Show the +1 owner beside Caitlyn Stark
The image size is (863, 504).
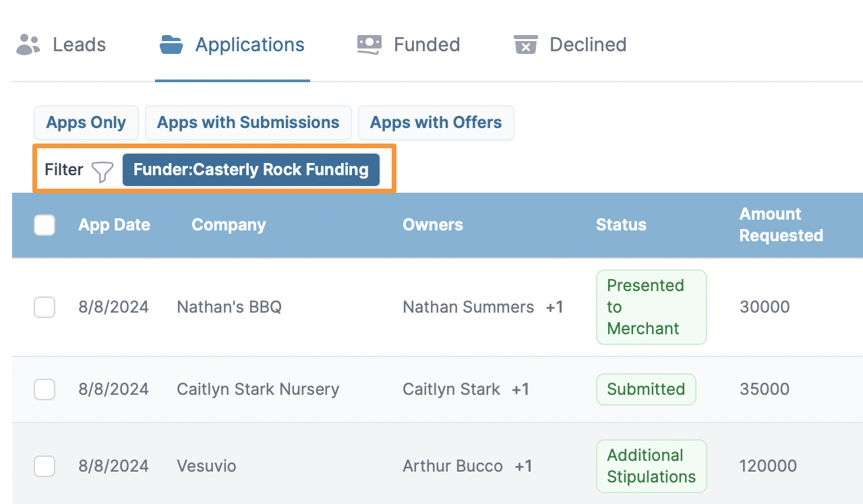(520, 389)
